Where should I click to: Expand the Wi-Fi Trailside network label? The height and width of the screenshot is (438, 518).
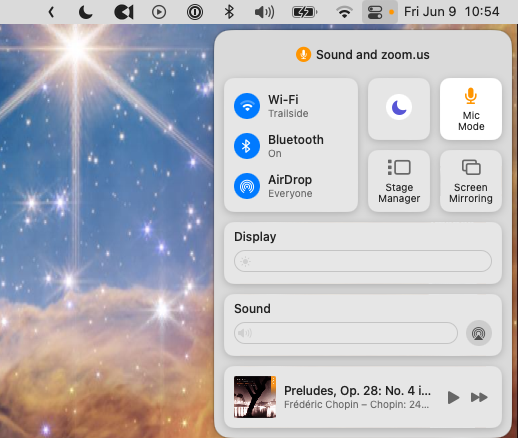point(288,106)
